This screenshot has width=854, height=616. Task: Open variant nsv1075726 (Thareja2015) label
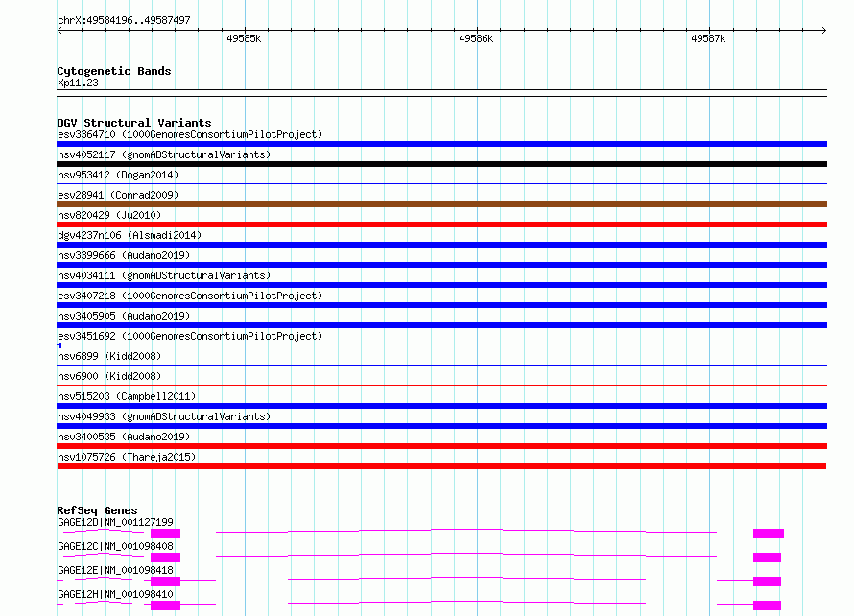[x=127, y=457]
